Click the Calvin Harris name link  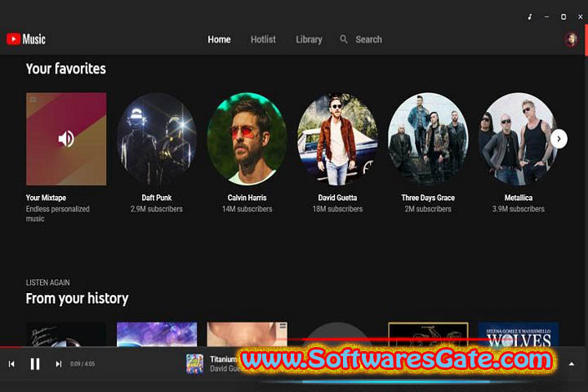(x=247, y=198)
